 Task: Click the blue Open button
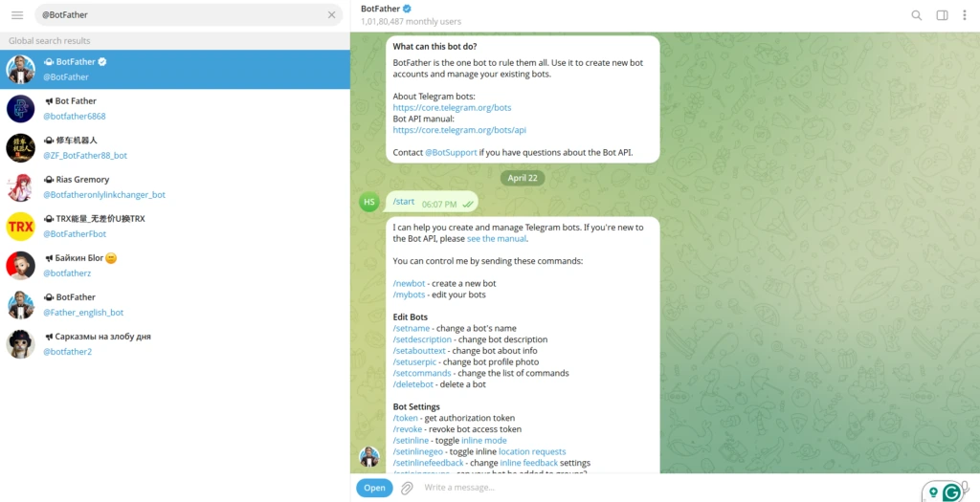pyautogui.click(x=374, y=488)
